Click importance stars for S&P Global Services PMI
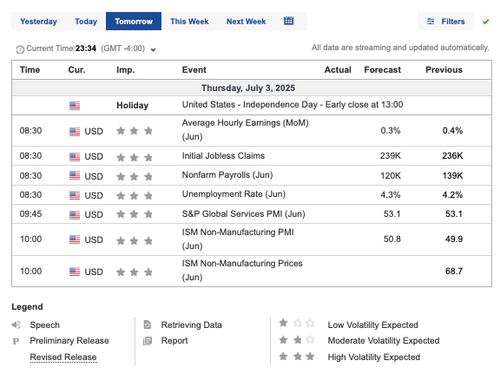Image resolution: width=500 pixels, height=373 pixels. pos(134,214)
